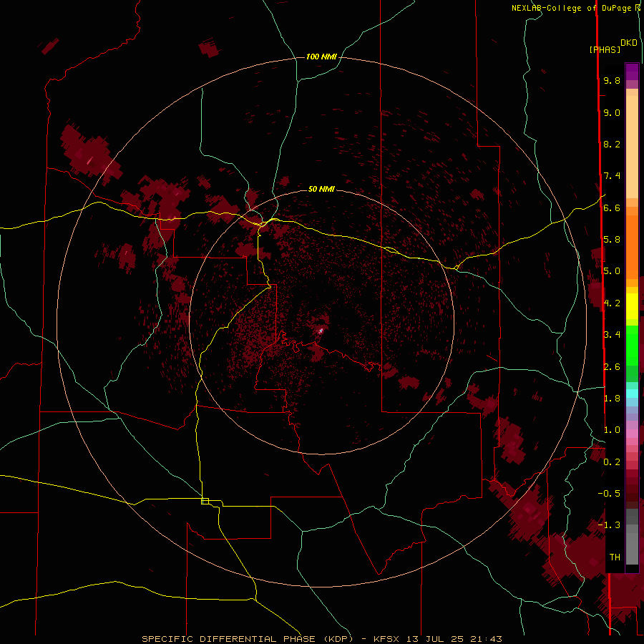Click the 9.0 value on the color scale
Screen dimensions: 644x644
point(612,113)
